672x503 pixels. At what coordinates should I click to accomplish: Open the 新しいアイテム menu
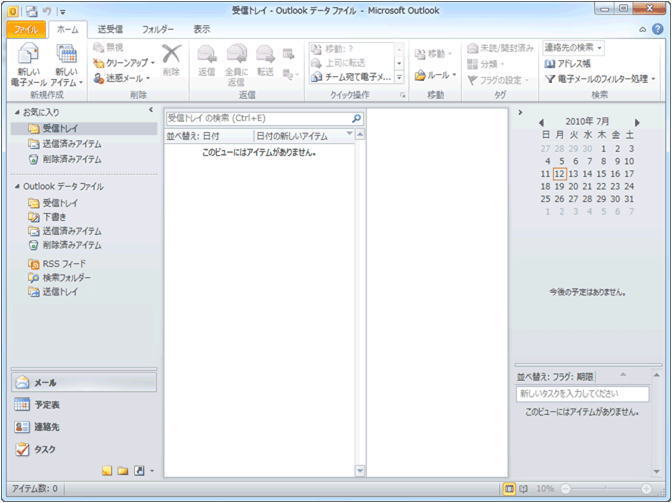66,65
